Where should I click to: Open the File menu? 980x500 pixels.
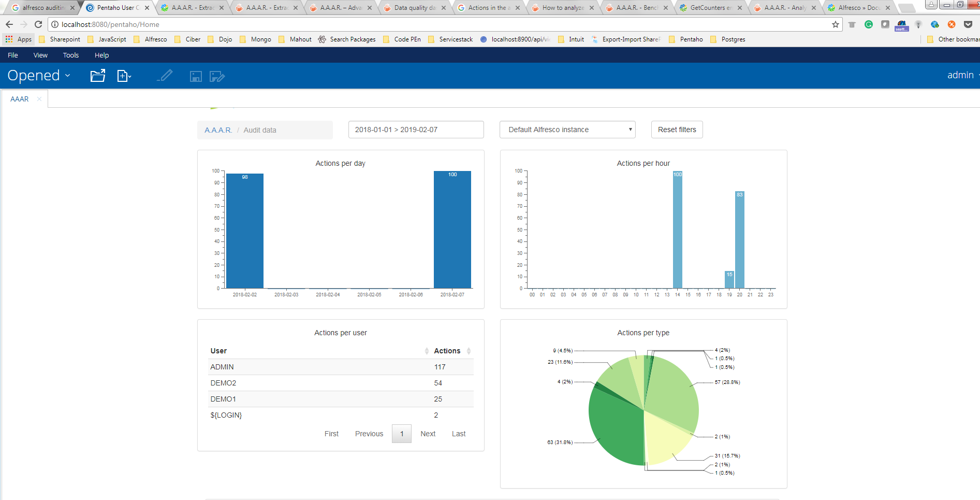13,55
